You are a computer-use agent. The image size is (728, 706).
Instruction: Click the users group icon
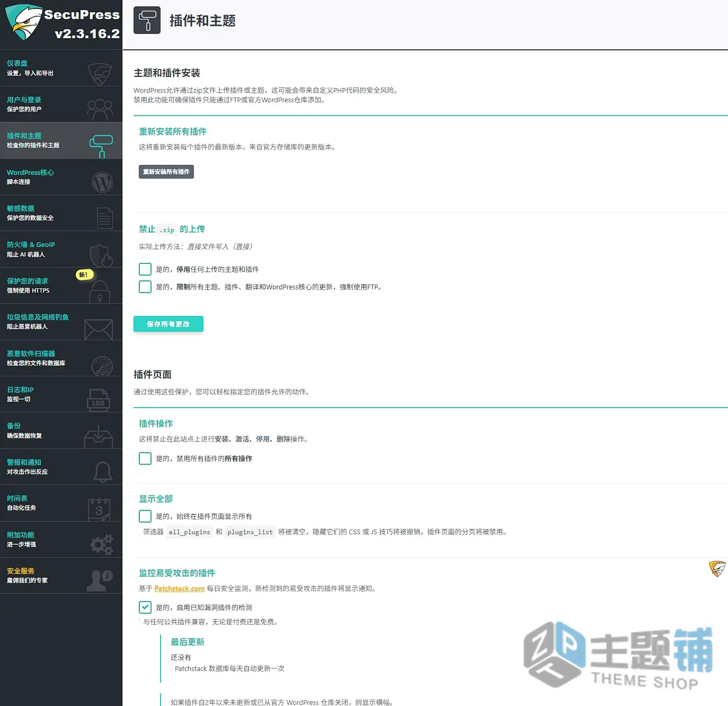(100, 110)
